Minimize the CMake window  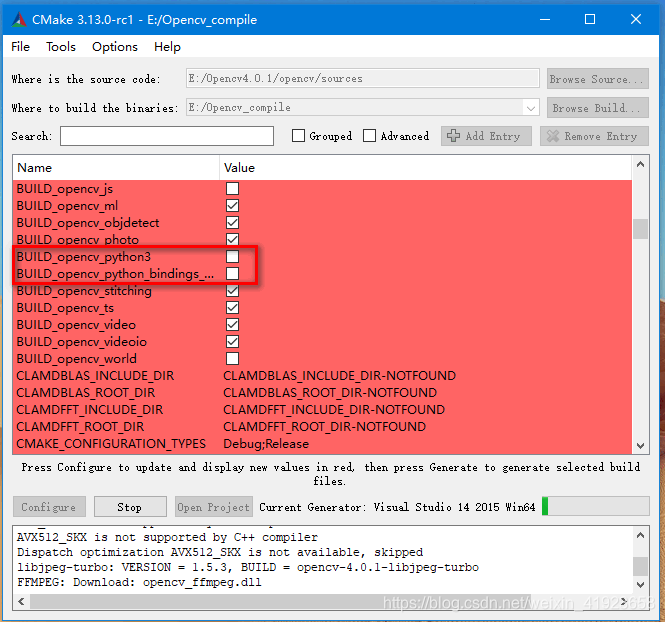[545, 19]
